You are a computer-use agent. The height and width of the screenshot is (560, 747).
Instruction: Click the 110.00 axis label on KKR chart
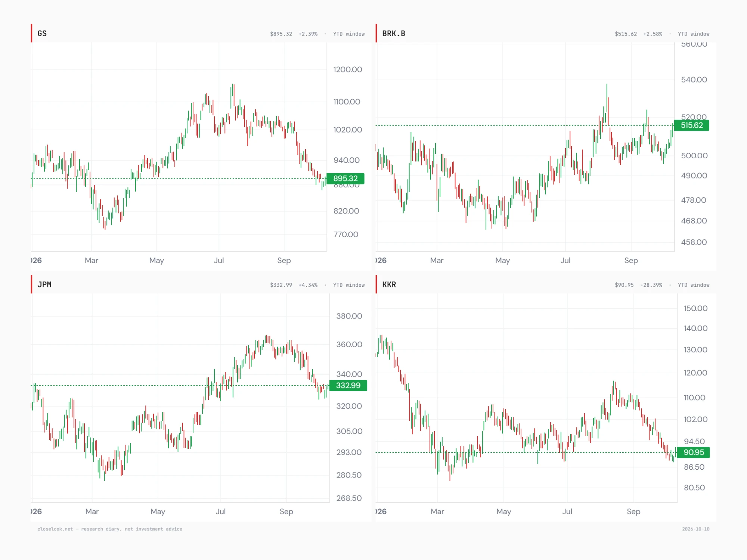[x=695, y=398]
